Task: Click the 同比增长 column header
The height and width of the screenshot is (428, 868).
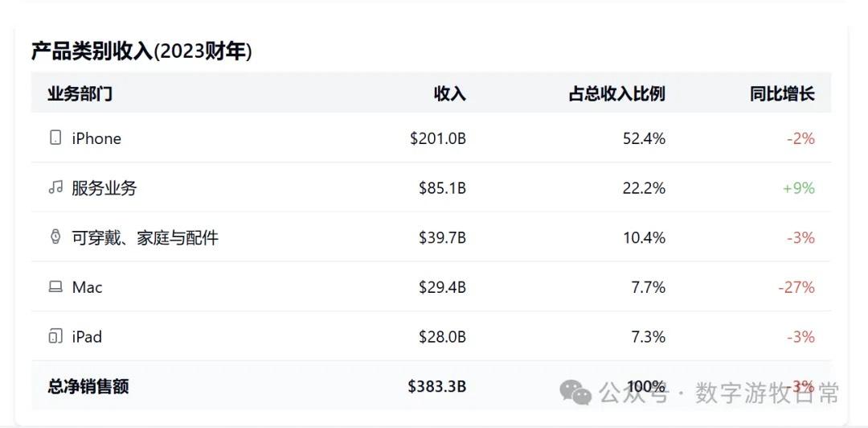Action: (x=782, y=93)
